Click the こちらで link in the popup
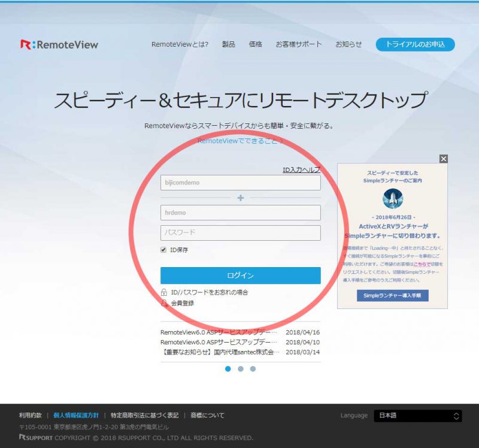Image resolution: width=479 pixels, height=448 pixels. tap(422, 264)
